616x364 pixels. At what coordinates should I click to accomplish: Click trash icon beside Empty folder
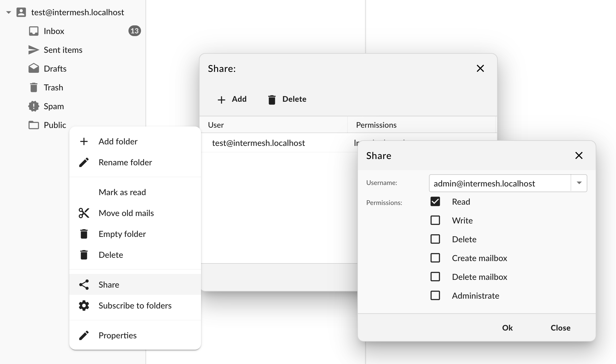(84, 234)
